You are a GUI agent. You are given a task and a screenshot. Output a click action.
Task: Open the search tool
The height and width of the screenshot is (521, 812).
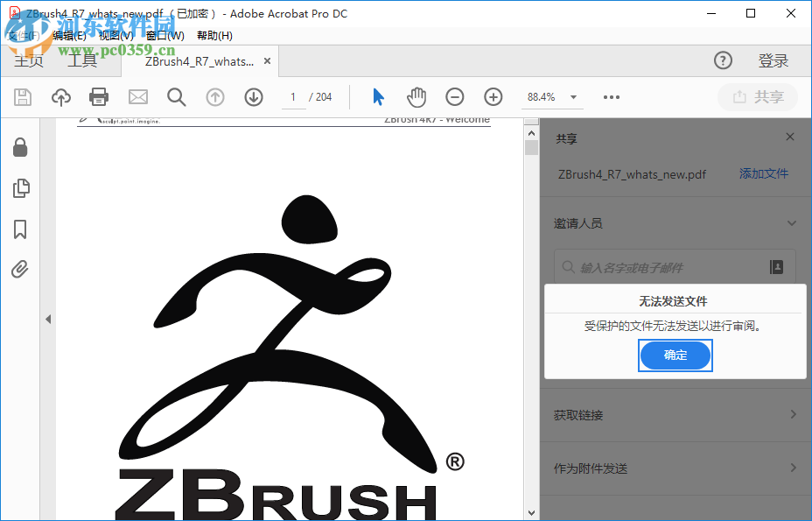[177, 96]
